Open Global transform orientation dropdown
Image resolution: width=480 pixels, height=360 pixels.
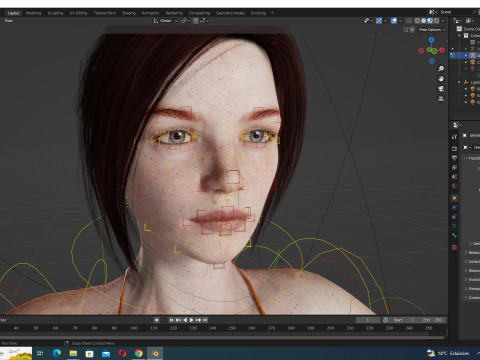[165, 21]
